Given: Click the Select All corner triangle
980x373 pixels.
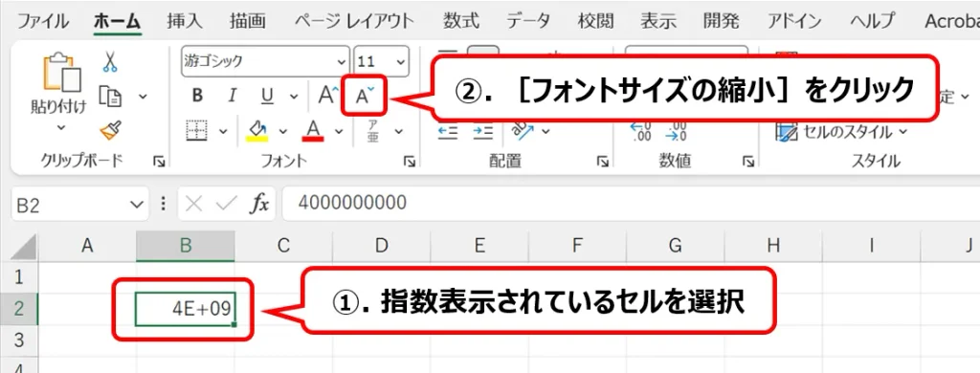Looking at the screenshot, I should [23, 246].
